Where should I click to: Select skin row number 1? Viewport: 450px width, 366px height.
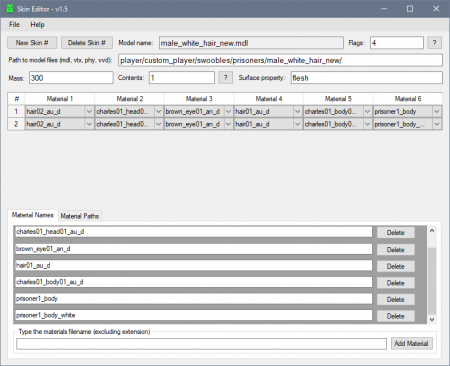(x=16, y=112)
